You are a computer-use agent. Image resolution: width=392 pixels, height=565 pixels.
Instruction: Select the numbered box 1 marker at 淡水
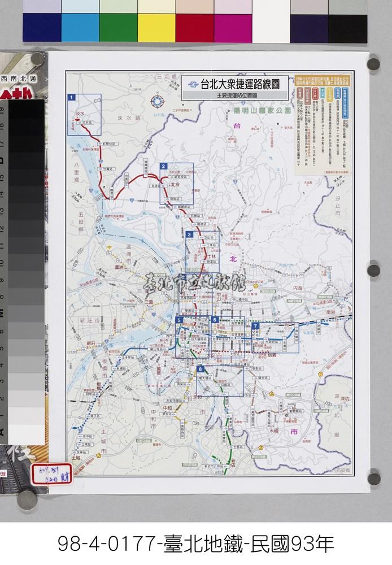(x=72, y=98)
